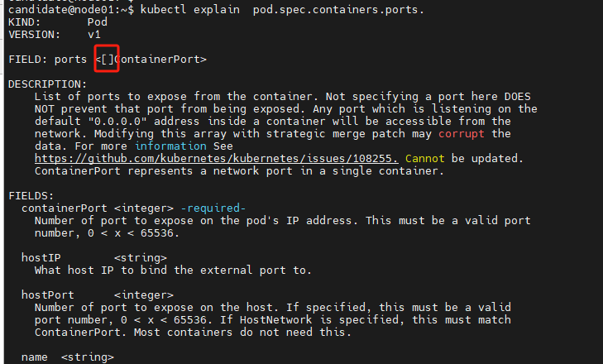Click the DESCRIPTION heading
The image size is (603, 364).
point(47,84)
